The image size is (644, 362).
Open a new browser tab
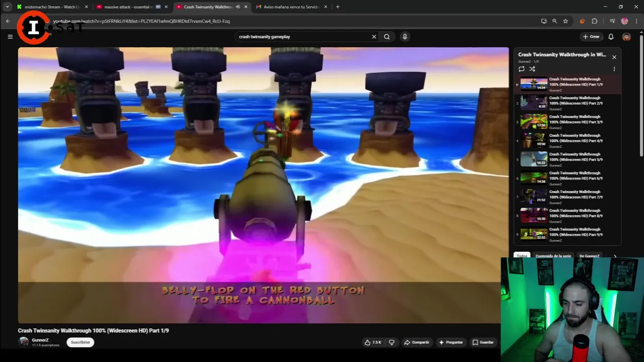(338, 7)
